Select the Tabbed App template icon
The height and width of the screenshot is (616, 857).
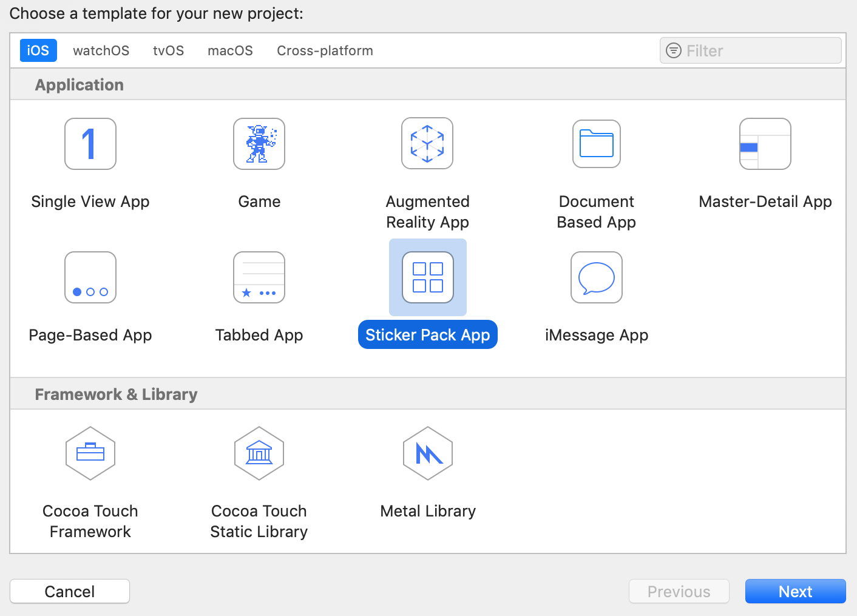(x=259, y=277)
